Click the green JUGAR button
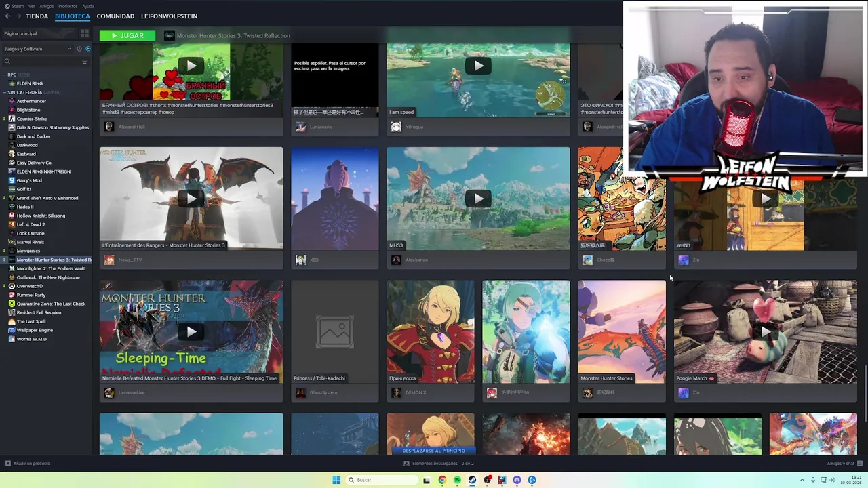 point(127,35)
